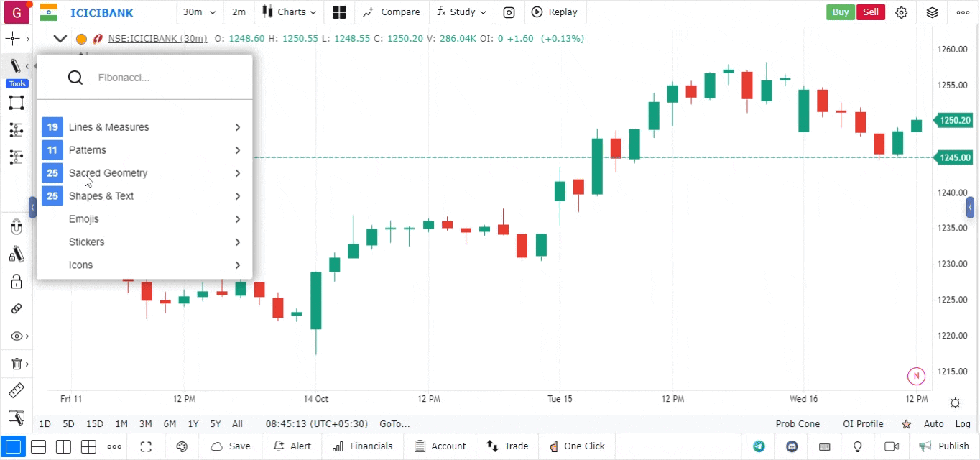Open the layout grid icon in top toolbar
The height and width of the screenshot is (460, 980).
coord(339,12)
